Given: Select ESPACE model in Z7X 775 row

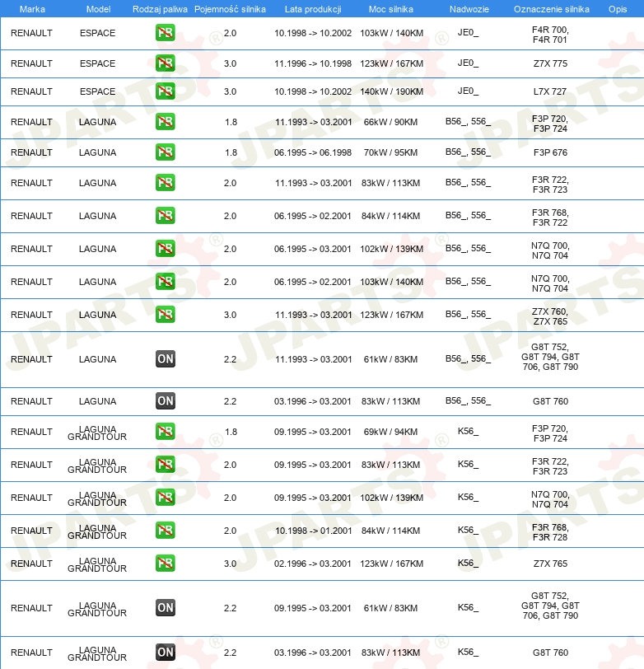Looking at the screenshot, I should click(x=98, y=63).
